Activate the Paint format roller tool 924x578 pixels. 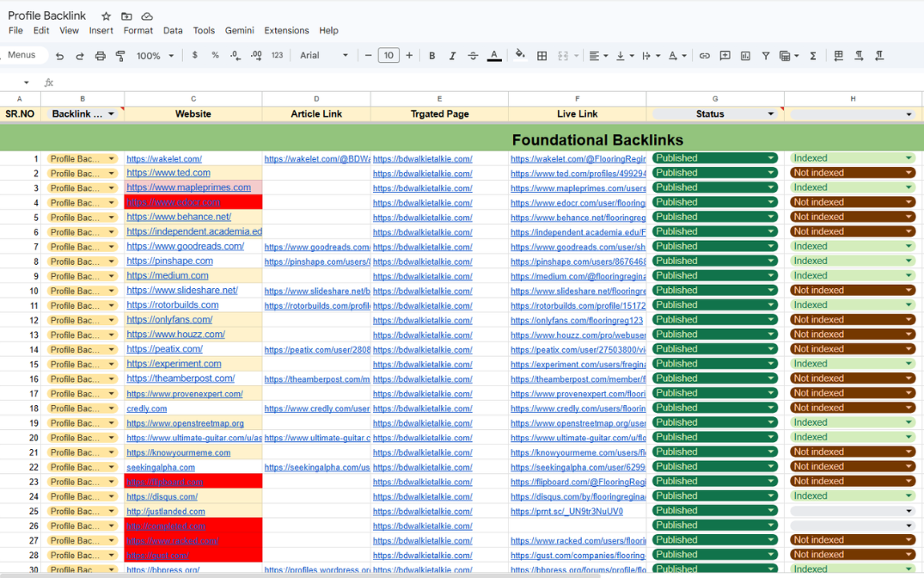120,56
